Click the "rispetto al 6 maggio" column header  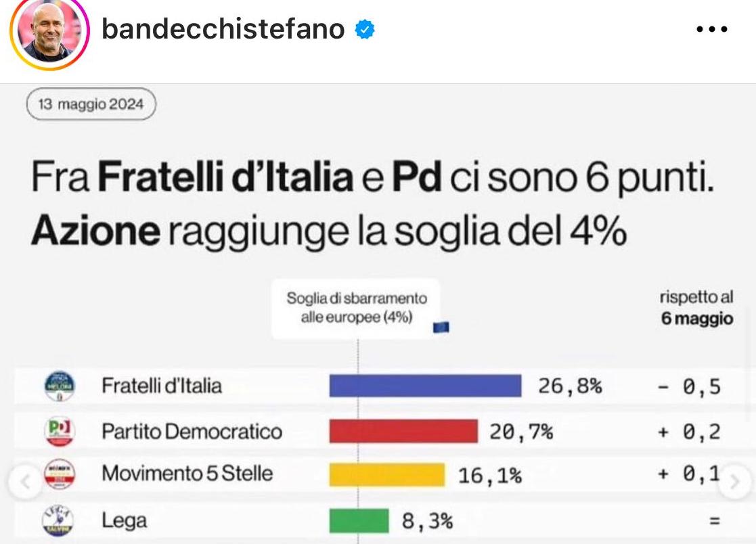tap(696, 308)
